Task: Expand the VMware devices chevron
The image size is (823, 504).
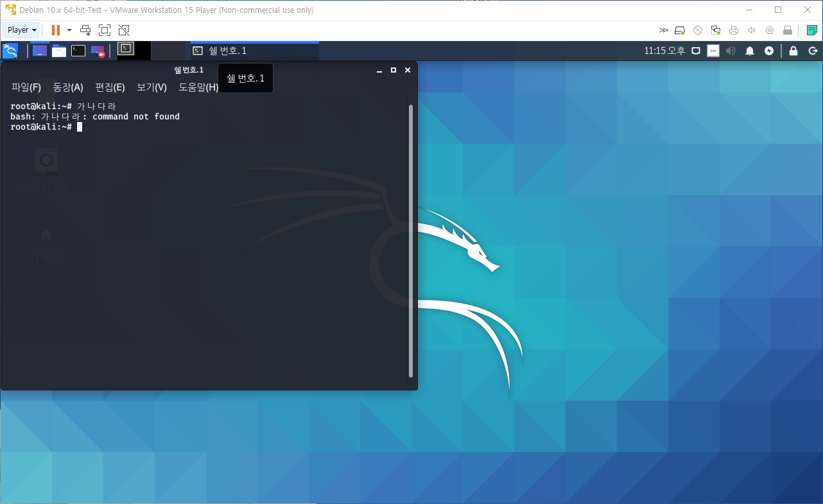Action: 664,30
